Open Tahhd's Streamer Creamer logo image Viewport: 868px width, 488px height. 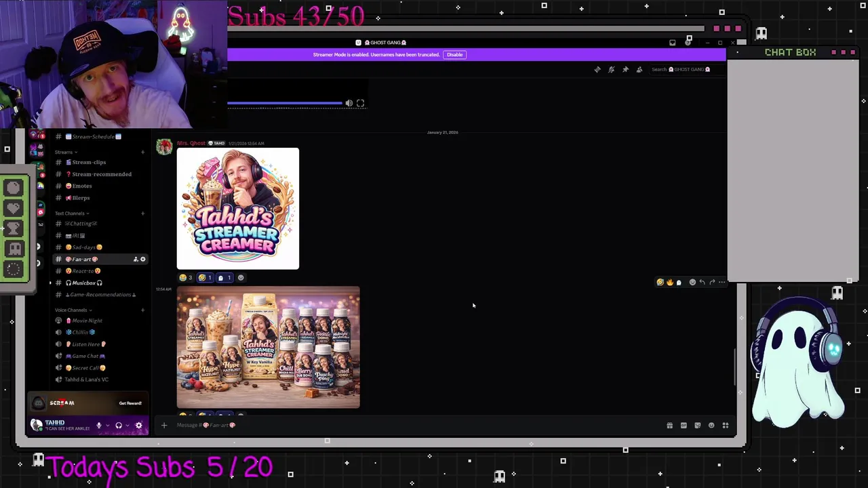pyautogui.click(x=237, y=209)
